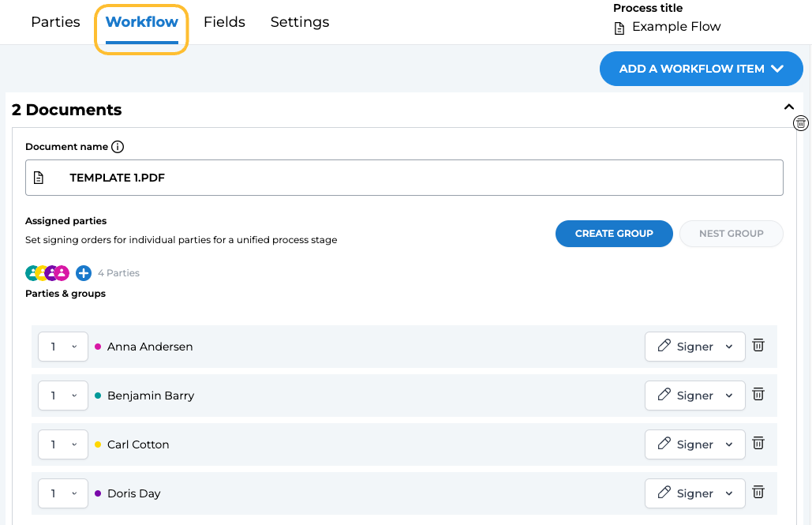Click the overlapping party avatars cluster
The height and width of the screenshot is (525, 812).
pos(47,273)
